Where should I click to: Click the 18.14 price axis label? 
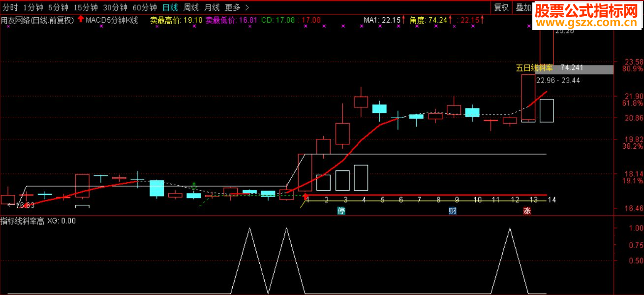click(x=633, y=174)
